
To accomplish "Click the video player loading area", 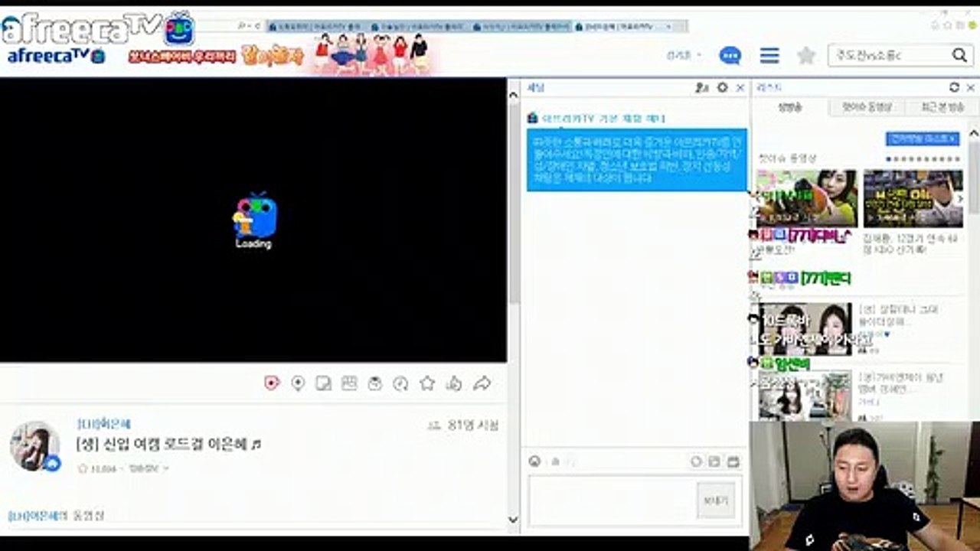I will tap(253, 220).
